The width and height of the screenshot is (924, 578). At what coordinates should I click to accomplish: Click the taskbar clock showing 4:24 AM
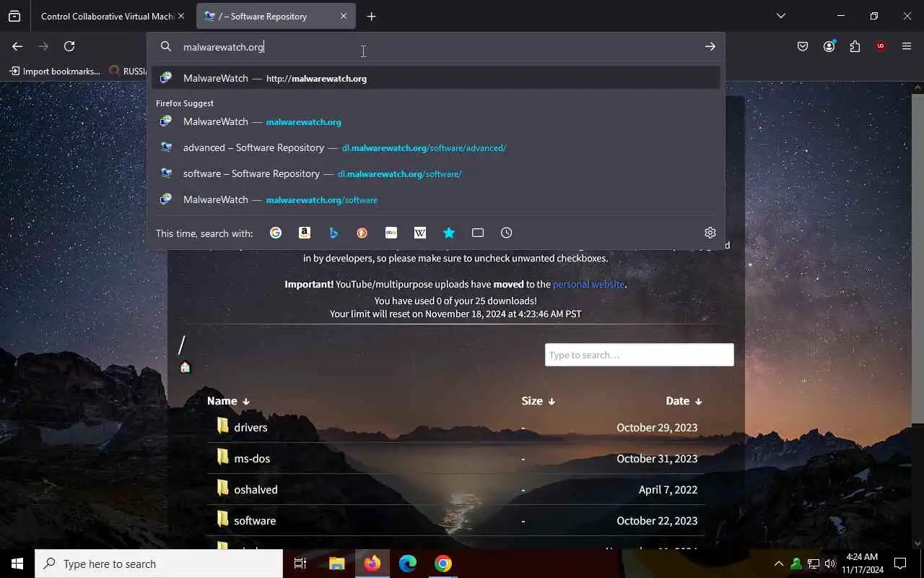pos(861,564)
